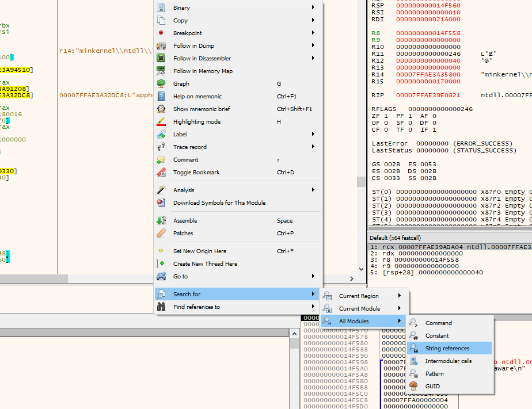Image resolution: width=532 pixels, height=409 pixels.
Task: Click the disassembly vertical scrollbar down arrow
Action: pyautogui.click(x=362, y=269)
